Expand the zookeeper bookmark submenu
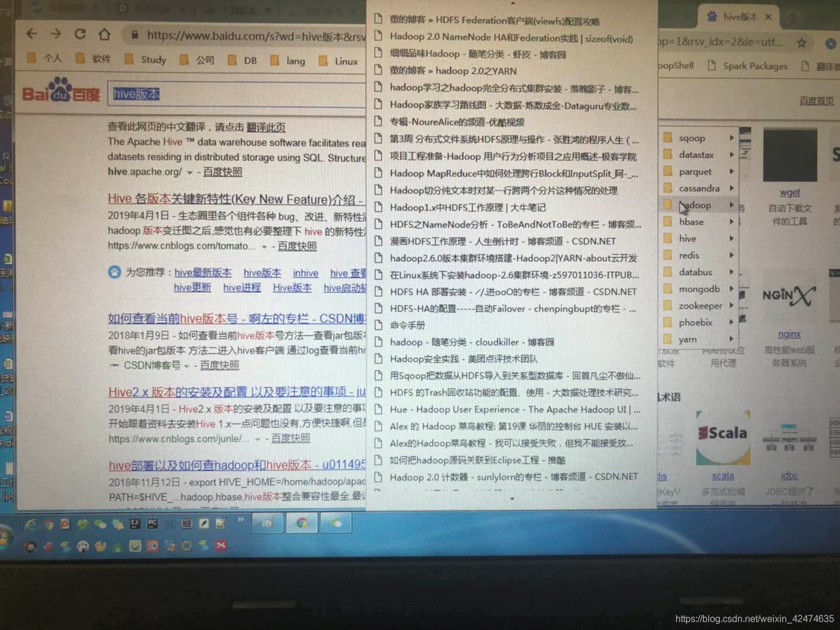 point(700,306)
